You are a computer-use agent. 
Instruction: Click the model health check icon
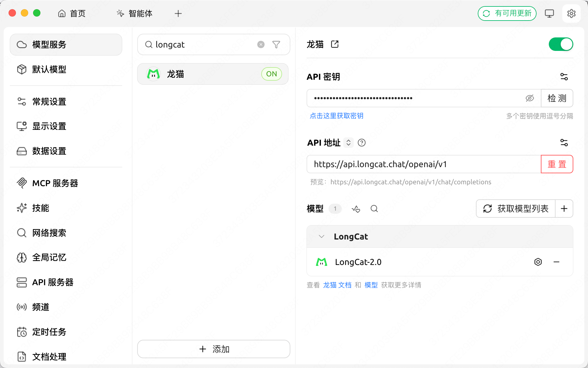tap(356, 209)
